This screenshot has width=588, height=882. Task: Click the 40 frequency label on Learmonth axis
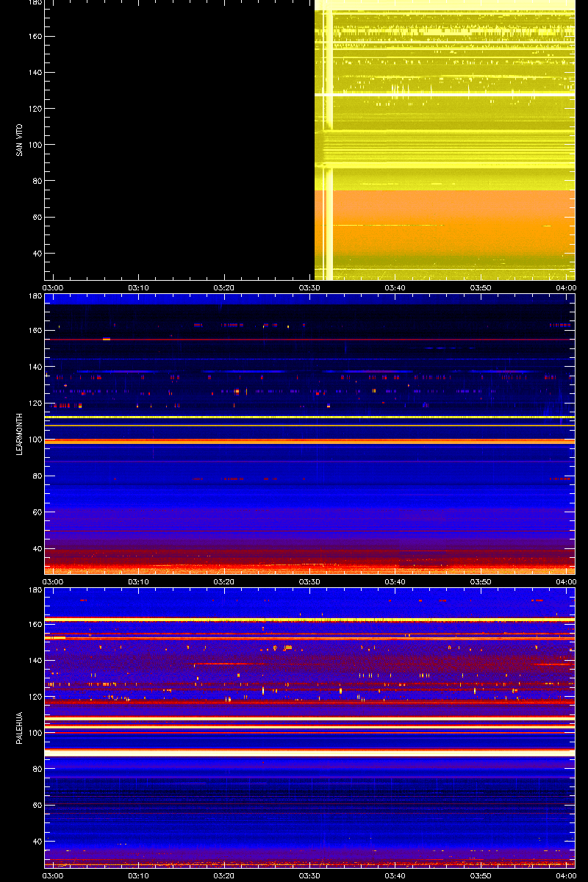pyautogui.click(x=37, y=547)
